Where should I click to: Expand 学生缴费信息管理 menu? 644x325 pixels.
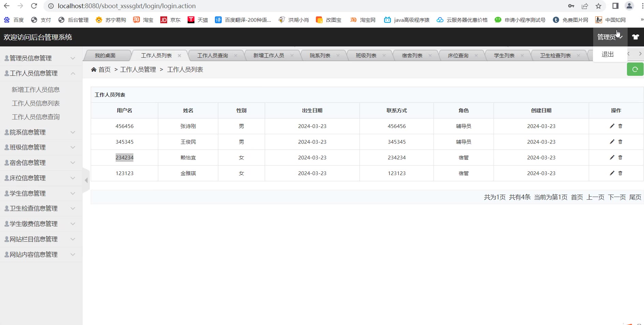pos(41,224)
